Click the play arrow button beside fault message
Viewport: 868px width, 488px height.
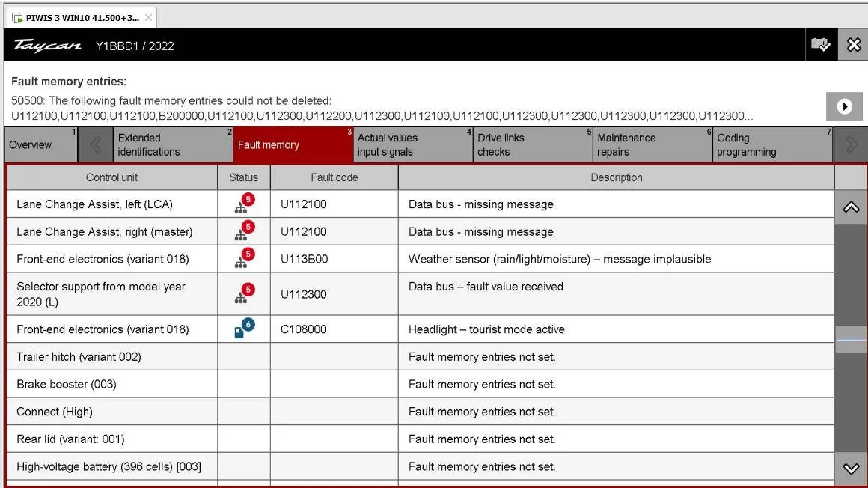[x=844, y=106]
